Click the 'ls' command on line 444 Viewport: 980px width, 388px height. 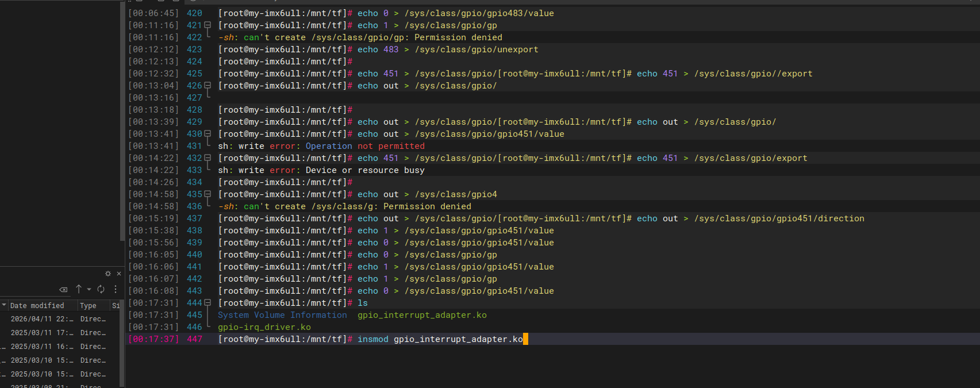click(x=363, y=303)
